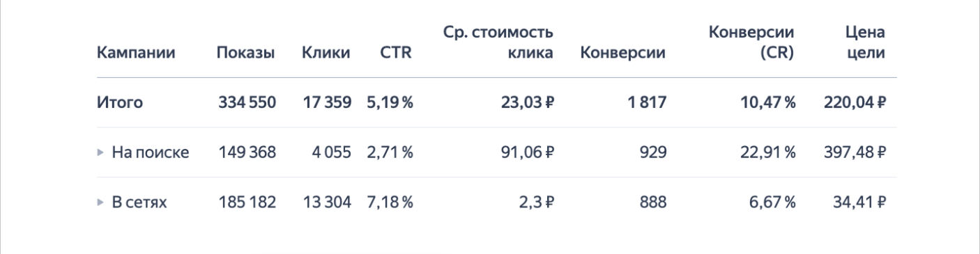Expand the В сетях row arrow
This screenshot has width=980, height=254.
[100, 203]
